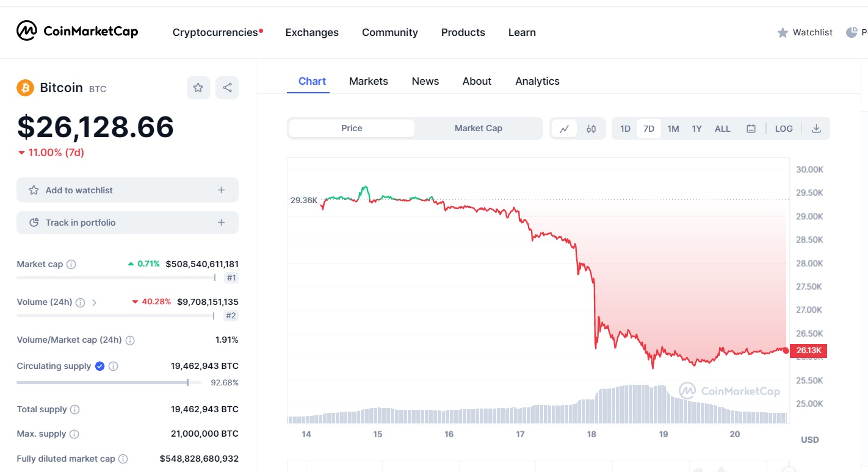Click the USD currency label under chart

coord(809,440)
